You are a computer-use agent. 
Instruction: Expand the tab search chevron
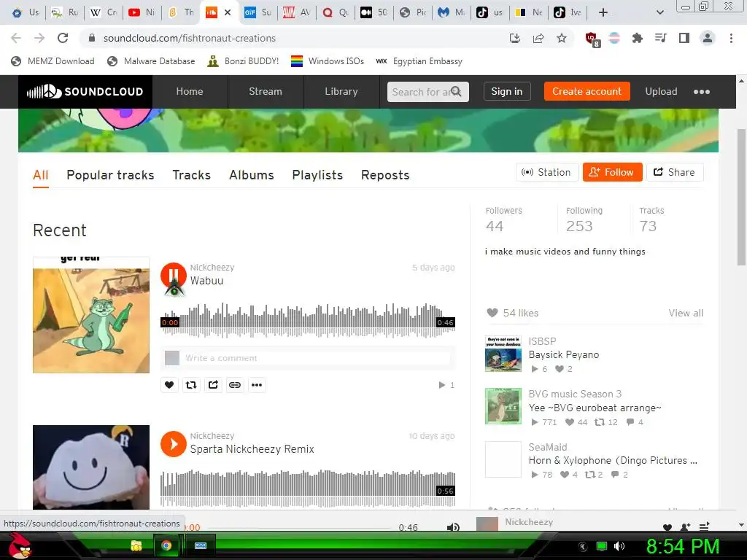[x=659, y=12]
